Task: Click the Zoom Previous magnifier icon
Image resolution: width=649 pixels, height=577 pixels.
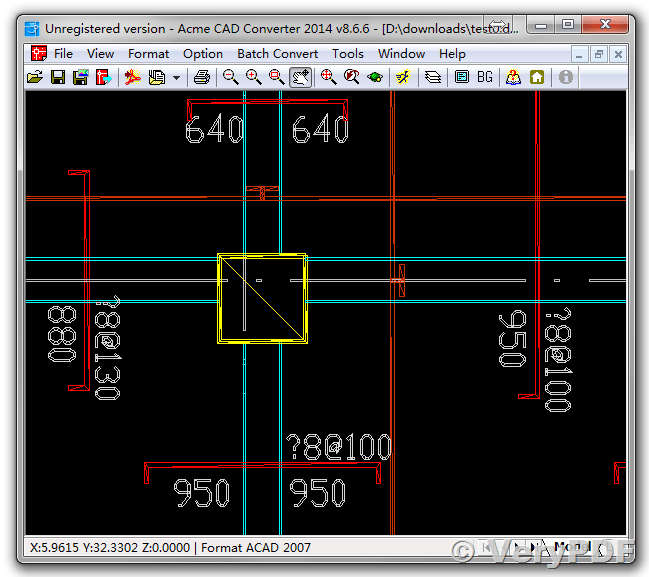Action: [x=352, y=77]
